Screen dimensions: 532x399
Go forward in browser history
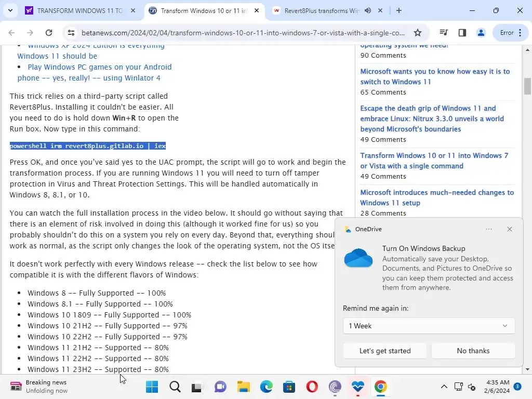pos(30,33)
